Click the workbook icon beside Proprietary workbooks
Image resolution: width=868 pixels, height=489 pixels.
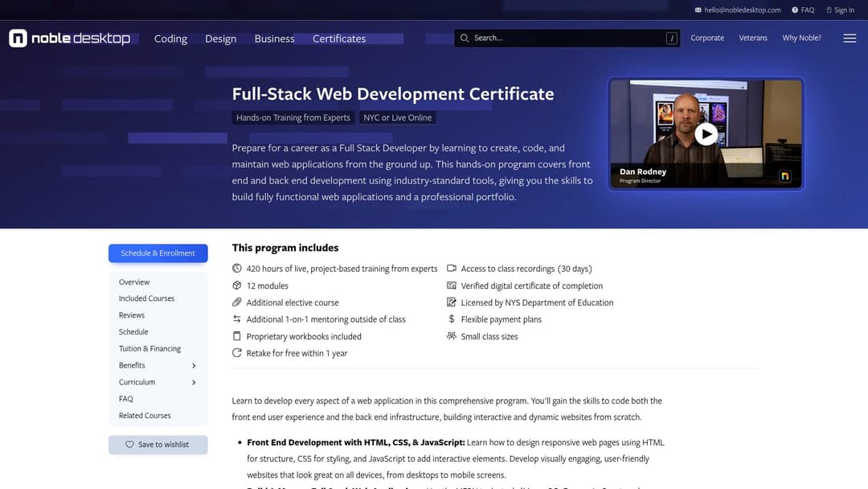click(x=236, y=336)
